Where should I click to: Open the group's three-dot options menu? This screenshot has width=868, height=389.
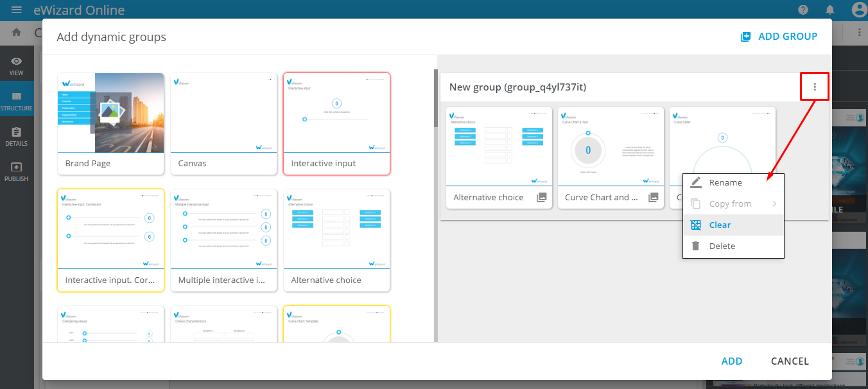tap(815, 87)
